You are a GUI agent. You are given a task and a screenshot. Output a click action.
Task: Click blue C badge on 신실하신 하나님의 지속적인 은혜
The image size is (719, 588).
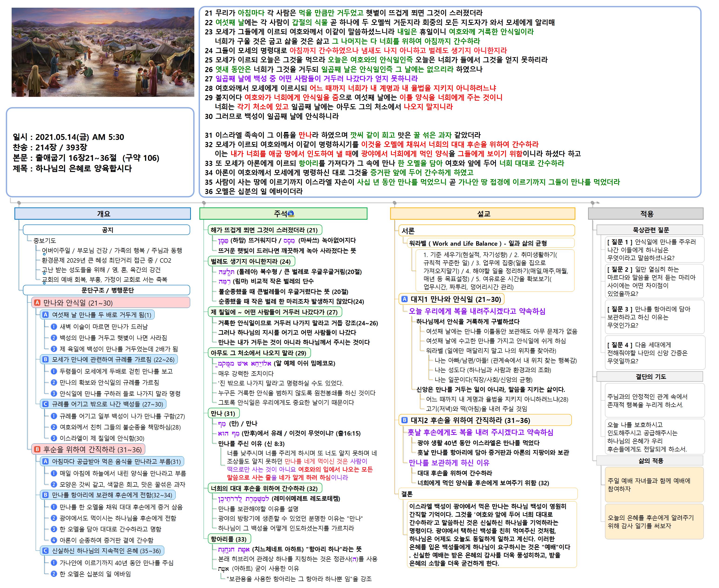tap(45, 551)
